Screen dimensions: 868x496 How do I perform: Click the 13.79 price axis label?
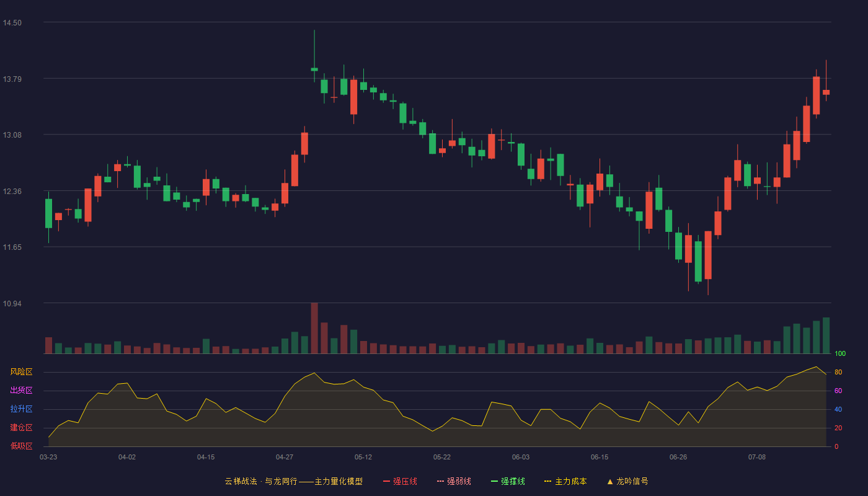point(12,79)
